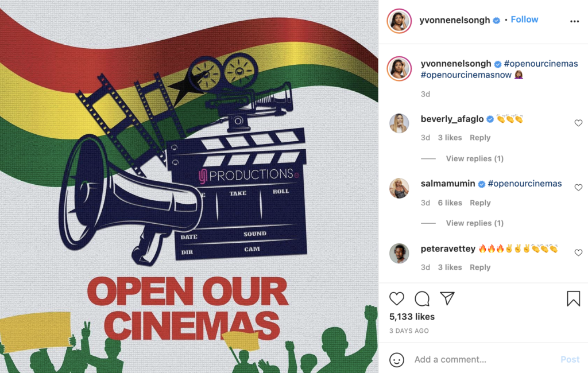
Task: View the 5,133 likes list
Action: pyautogui.click(x=412, y=317)
